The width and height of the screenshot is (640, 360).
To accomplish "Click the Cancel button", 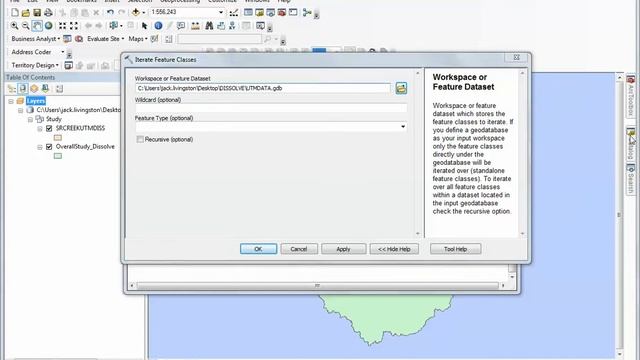I will point(299,249).
